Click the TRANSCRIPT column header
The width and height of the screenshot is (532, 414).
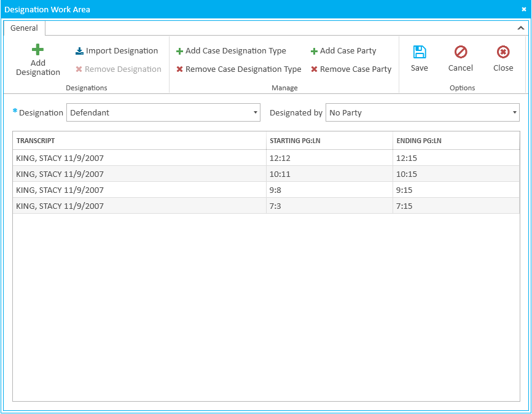pyautogui.click(x=139, y=141)
